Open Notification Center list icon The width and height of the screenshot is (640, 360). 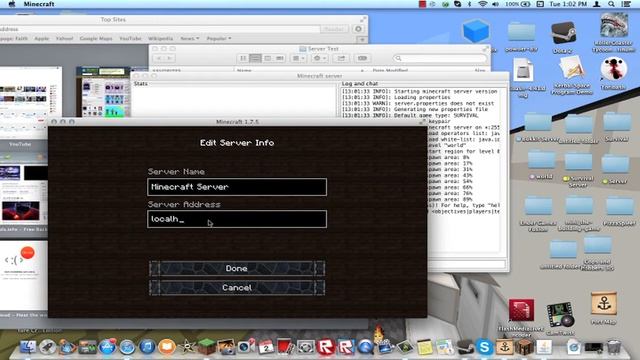click(627, 4)
